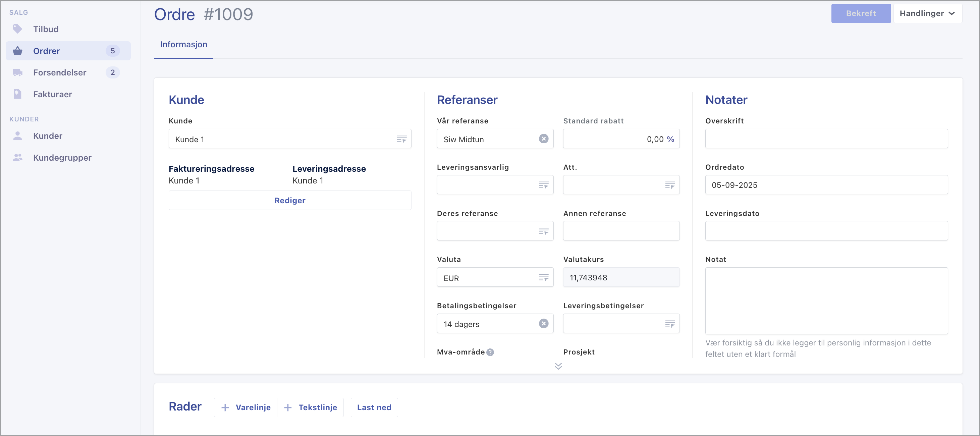
Task: Click the Kundegrupper people icon
Action: pyautogui.click(x=17, y=158)
